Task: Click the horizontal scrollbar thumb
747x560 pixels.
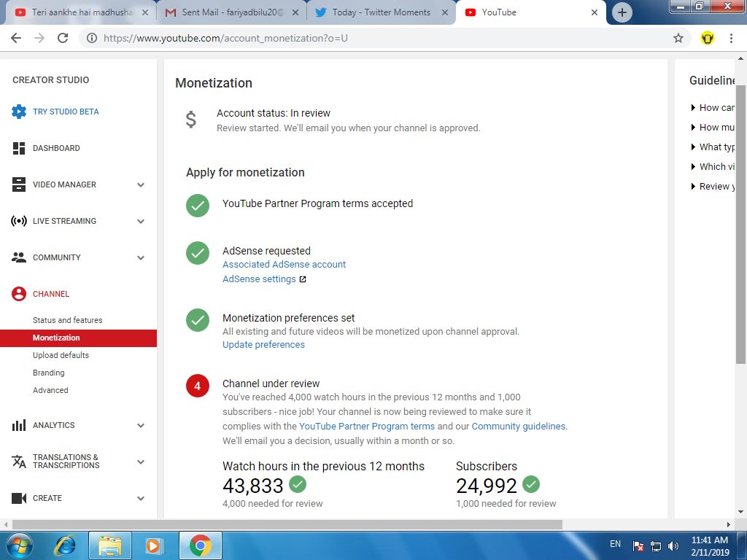Action: [287, 524]
